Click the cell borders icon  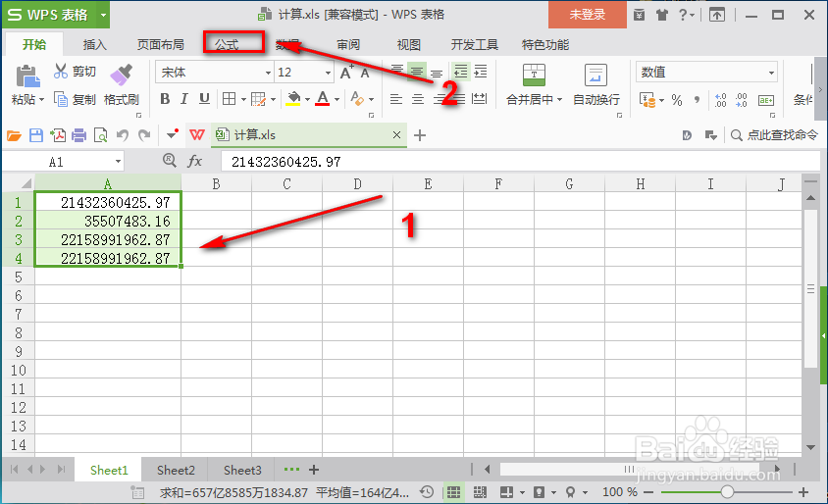pos(230,99)
